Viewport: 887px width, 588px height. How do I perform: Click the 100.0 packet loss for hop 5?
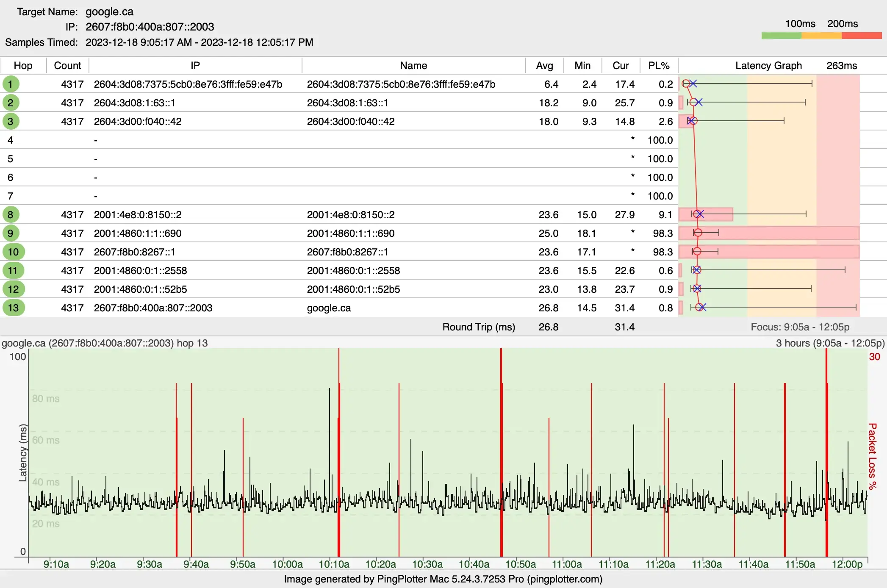[660, 159]
